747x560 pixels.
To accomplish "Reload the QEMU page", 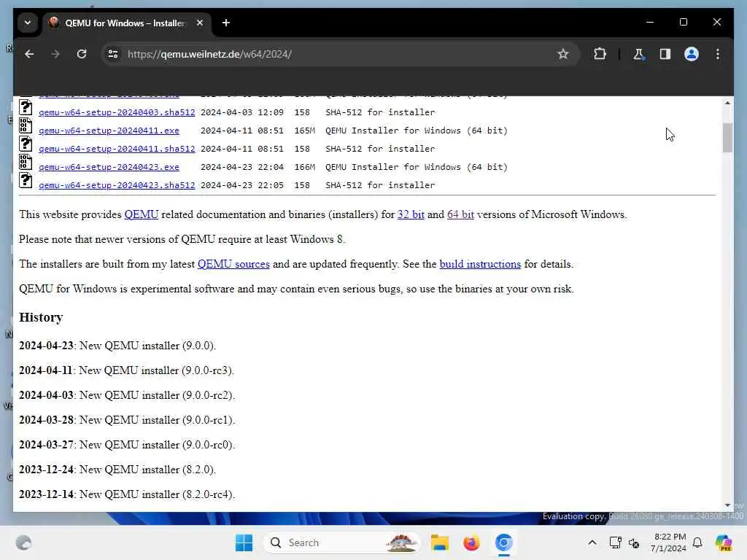I will pos(82,54).
